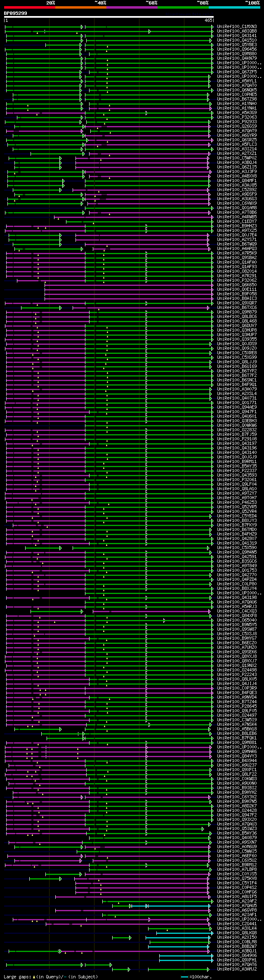The height and width of the screenshot is (980, 264).
Task: Click the cyan ~100% identity legend bar
Action: point(234,7)
